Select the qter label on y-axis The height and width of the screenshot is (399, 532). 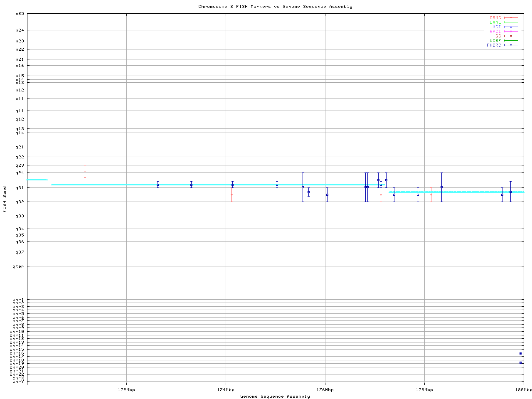(19, 266)
